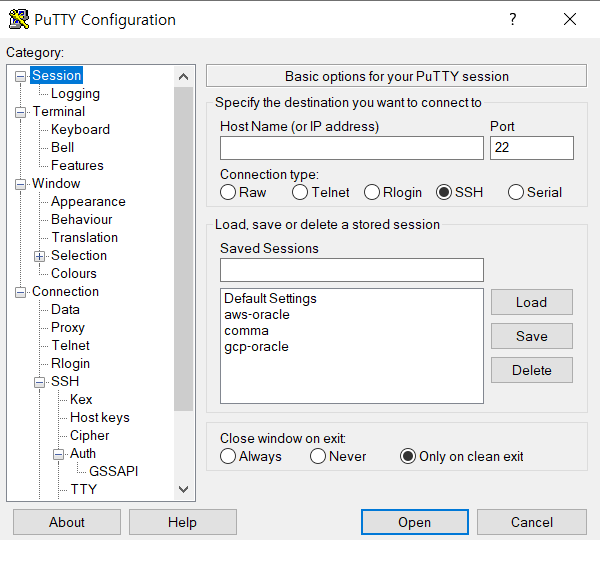Viewport: 601px width, 572px height.
Task: Open the Rlogin category in tree
Action: pos(70,364)
